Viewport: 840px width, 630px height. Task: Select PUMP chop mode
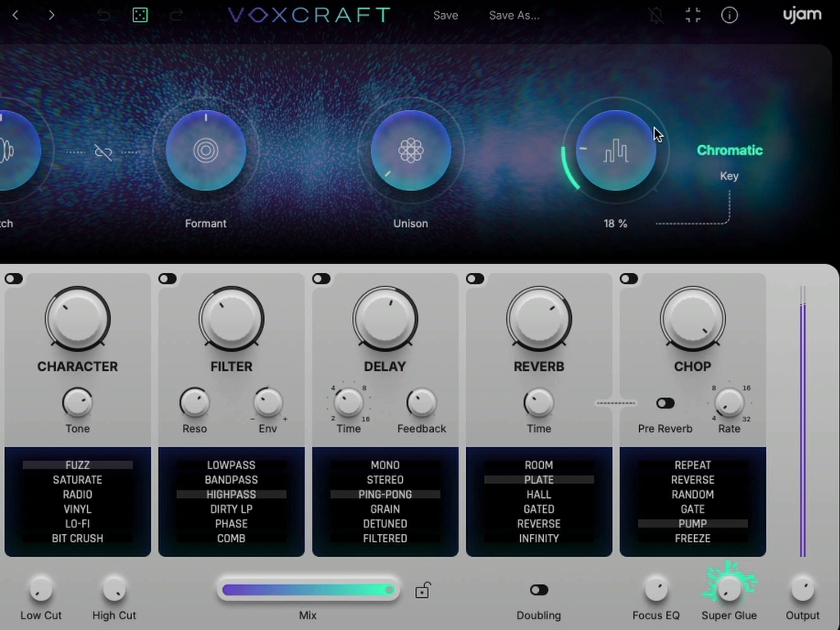(x=692, y=524)
